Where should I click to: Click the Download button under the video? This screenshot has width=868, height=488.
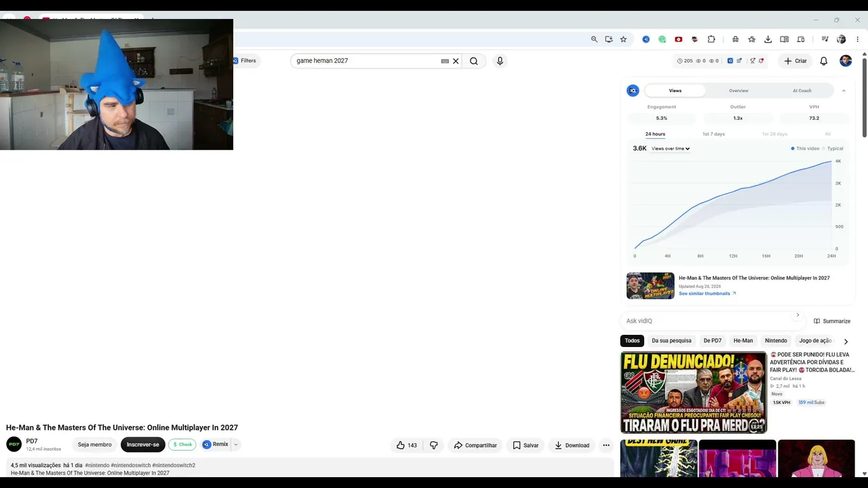click(572, 445)
